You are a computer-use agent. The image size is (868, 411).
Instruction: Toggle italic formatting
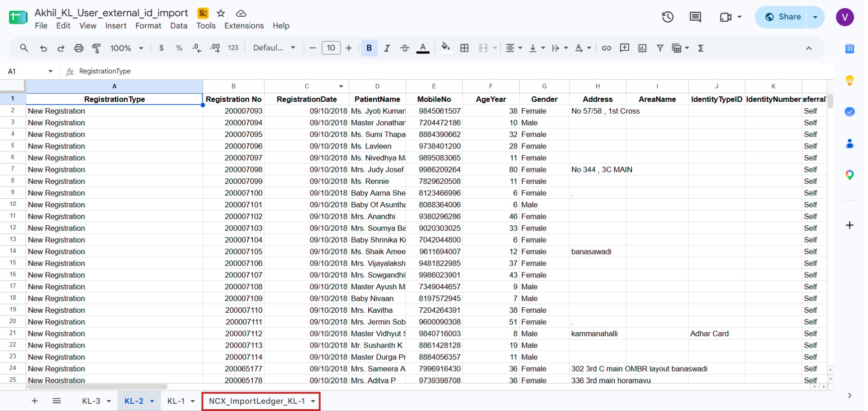tap(387, 48)
